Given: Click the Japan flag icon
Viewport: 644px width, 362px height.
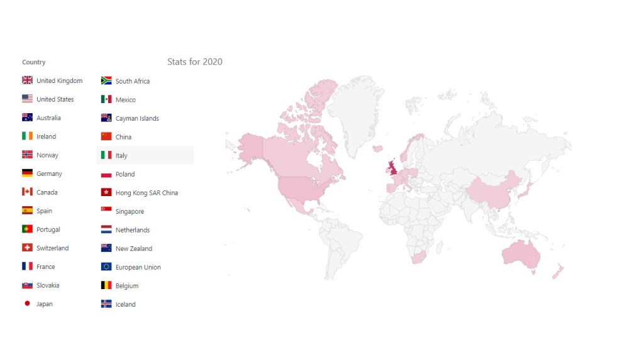Looking at the screenshot, I should 27,304.
